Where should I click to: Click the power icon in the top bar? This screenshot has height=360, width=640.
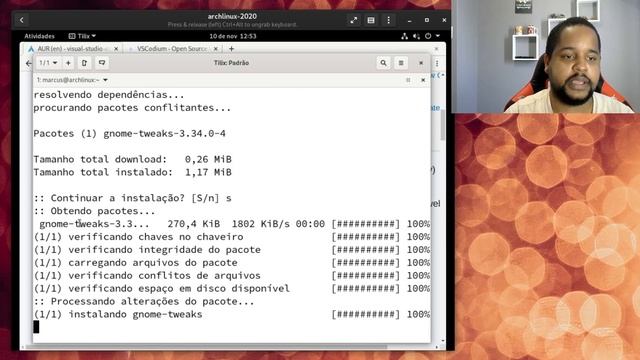tap(428, 36)
